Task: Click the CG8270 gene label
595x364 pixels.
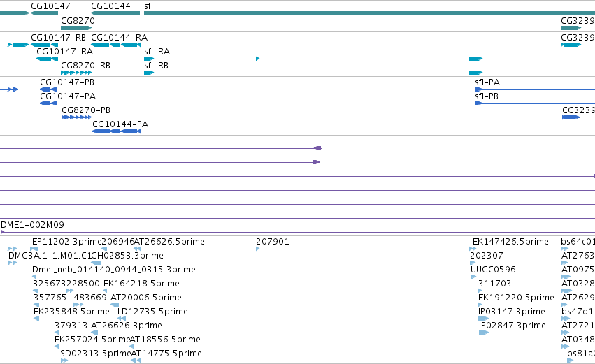Action: coord(78,20)
